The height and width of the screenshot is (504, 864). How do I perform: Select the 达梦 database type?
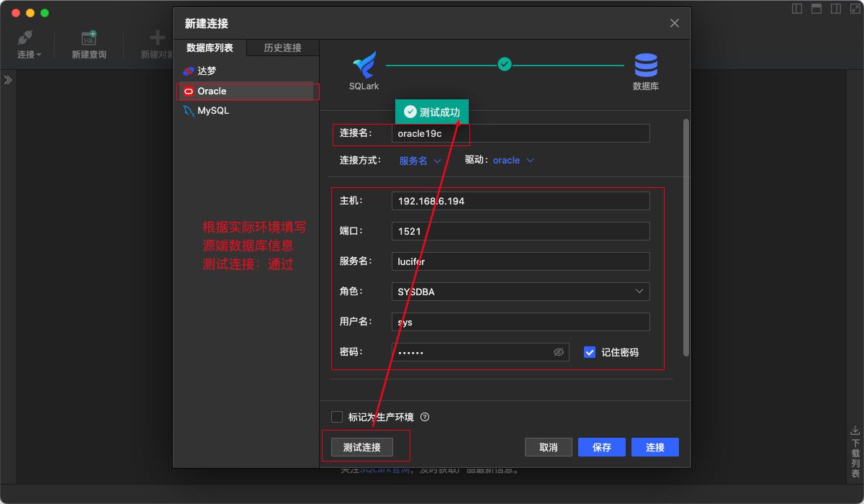tap(246, 71)
